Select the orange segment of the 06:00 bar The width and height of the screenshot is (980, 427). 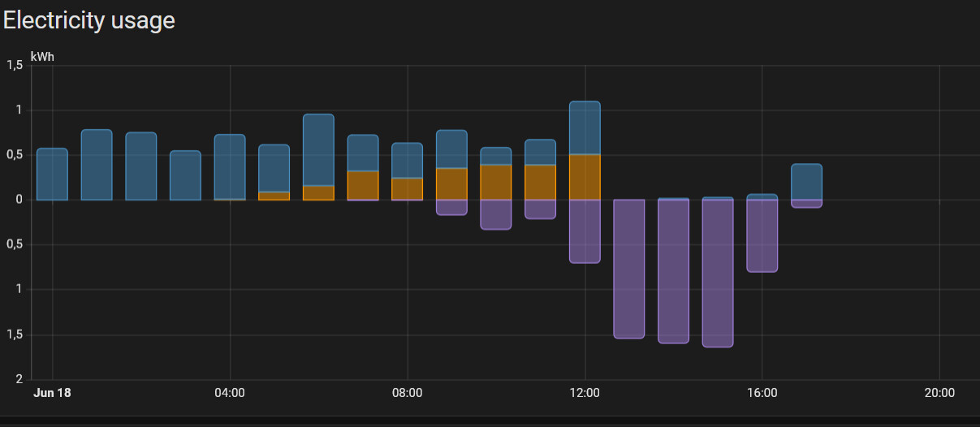[x=318, y=193]
